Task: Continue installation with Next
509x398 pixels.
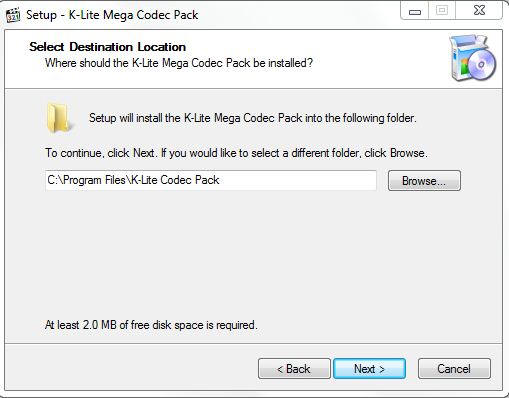Action: click(x=370, y=369)
